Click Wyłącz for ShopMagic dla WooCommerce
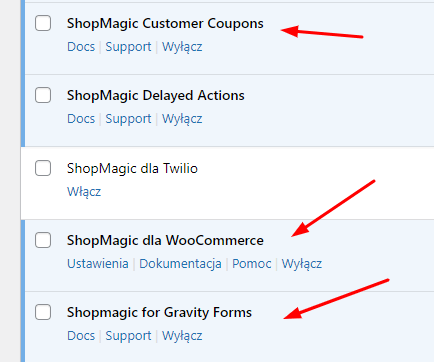 click(x=302, y=264)
